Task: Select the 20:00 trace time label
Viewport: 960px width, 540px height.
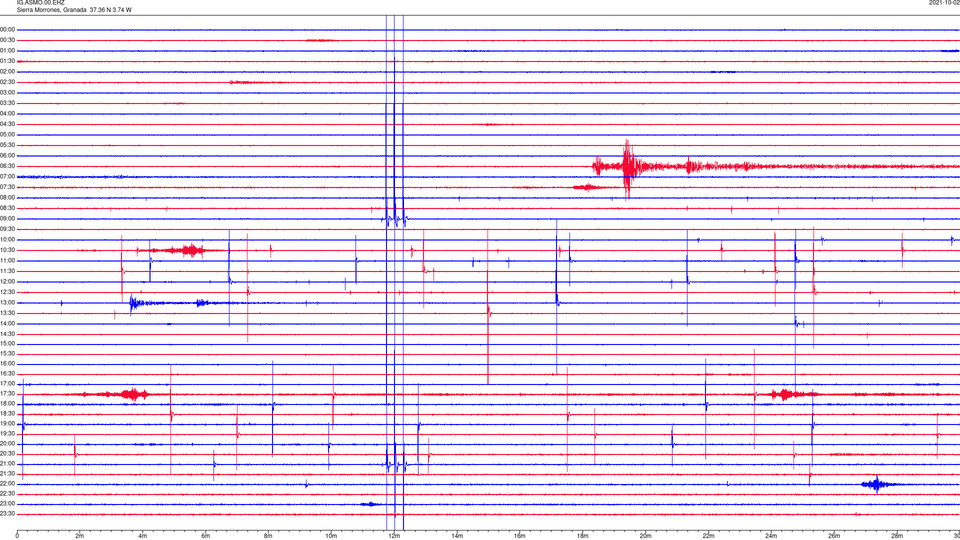Action: [x=8, y=444]
